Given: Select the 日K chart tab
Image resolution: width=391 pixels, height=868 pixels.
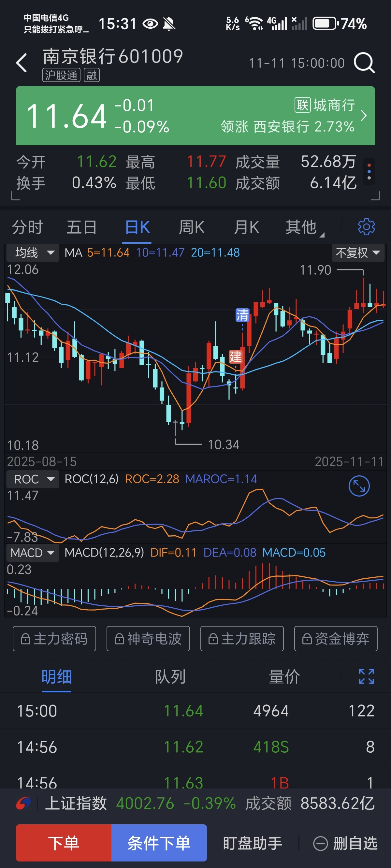Looking at the screenshot, I should pos(137,227).
